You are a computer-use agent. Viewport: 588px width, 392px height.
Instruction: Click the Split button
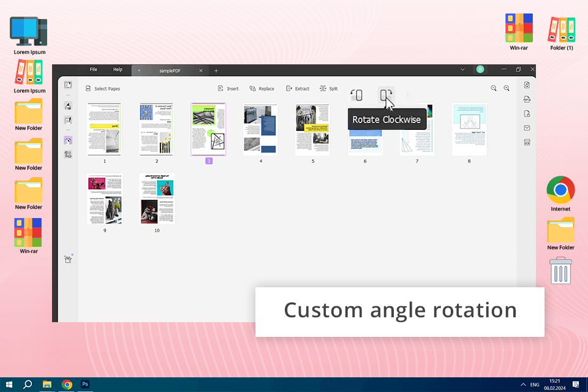328,89
